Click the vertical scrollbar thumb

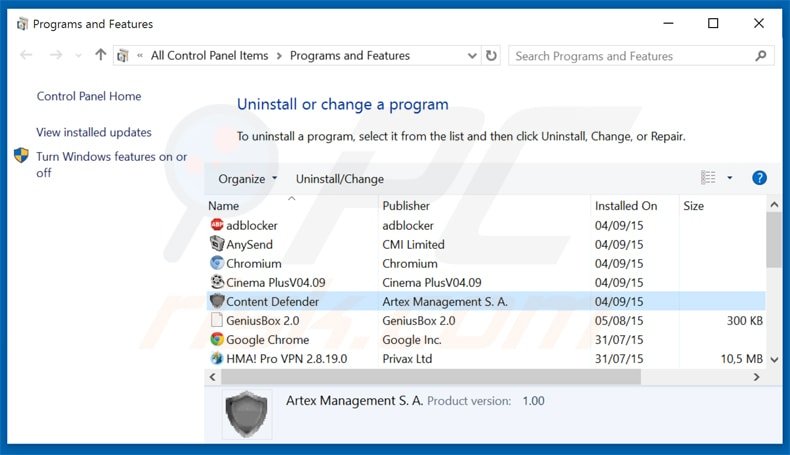[x=774, y=240]
